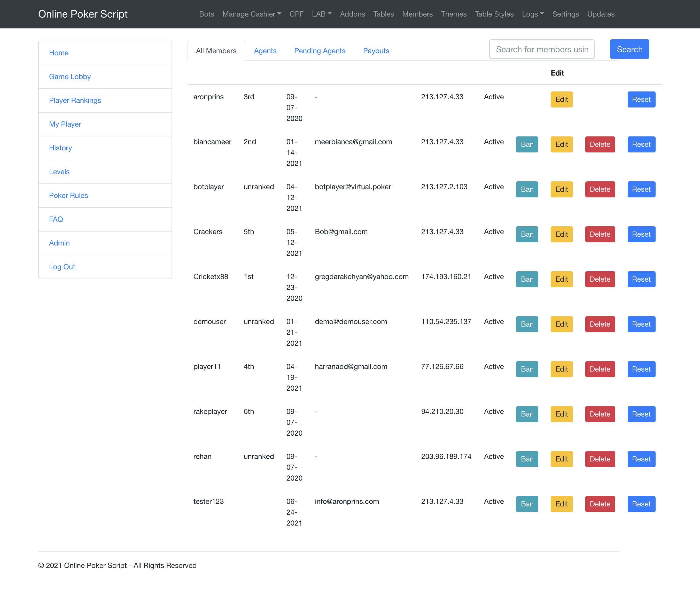The image size is (700, 601).
Task: Ban the biancameer member
Action: pos(527,144)
